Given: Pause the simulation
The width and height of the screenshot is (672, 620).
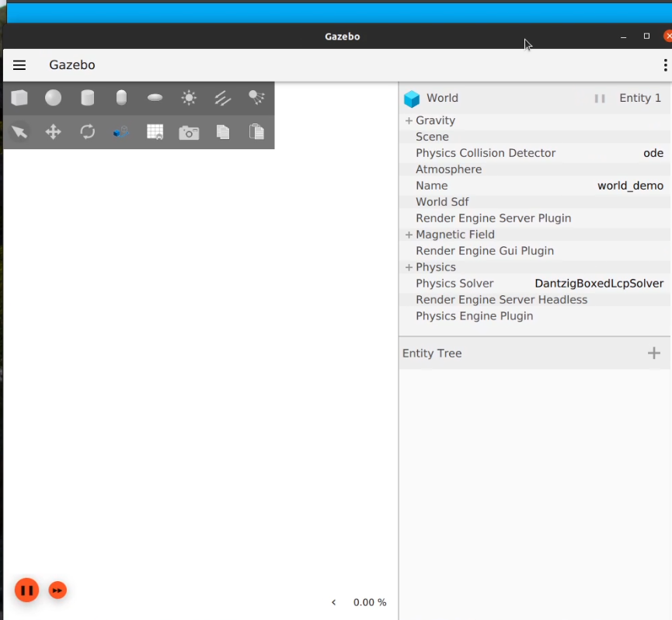Looking at the screenshot, I should (26, 590).
